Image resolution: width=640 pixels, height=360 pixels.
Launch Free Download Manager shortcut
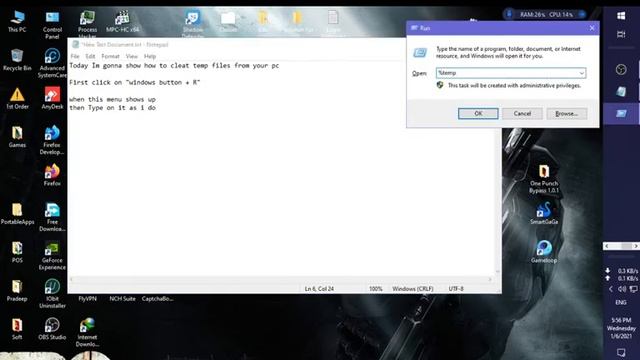pyautogui.click(x=52, y=217)
